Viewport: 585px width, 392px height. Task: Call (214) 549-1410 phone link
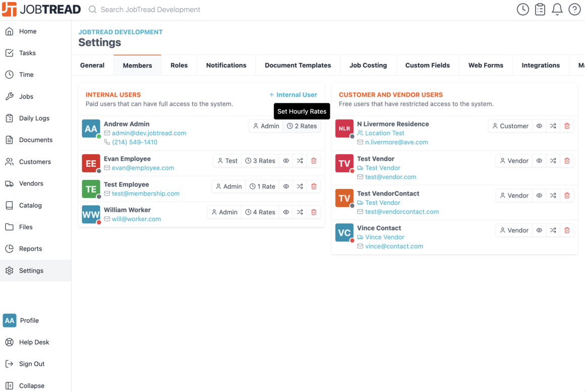135,142
